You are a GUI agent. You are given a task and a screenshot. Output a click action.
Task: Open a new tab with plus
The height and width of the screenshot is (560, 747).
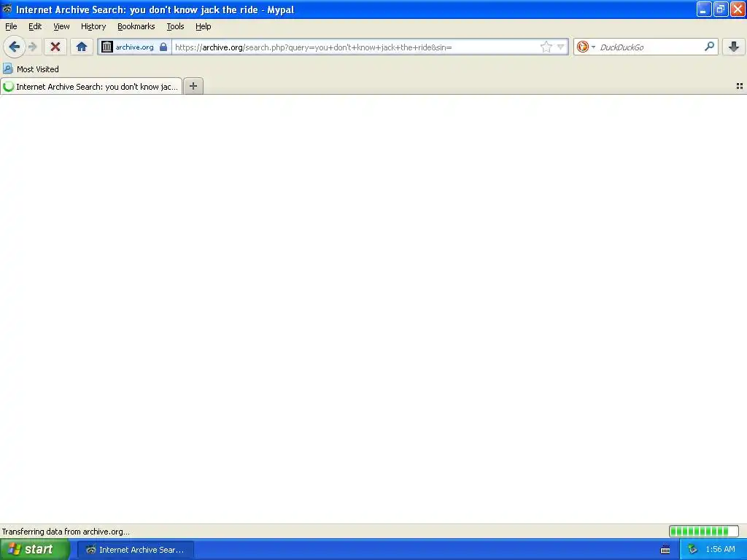pyautogui.click(x=193, y=86)
